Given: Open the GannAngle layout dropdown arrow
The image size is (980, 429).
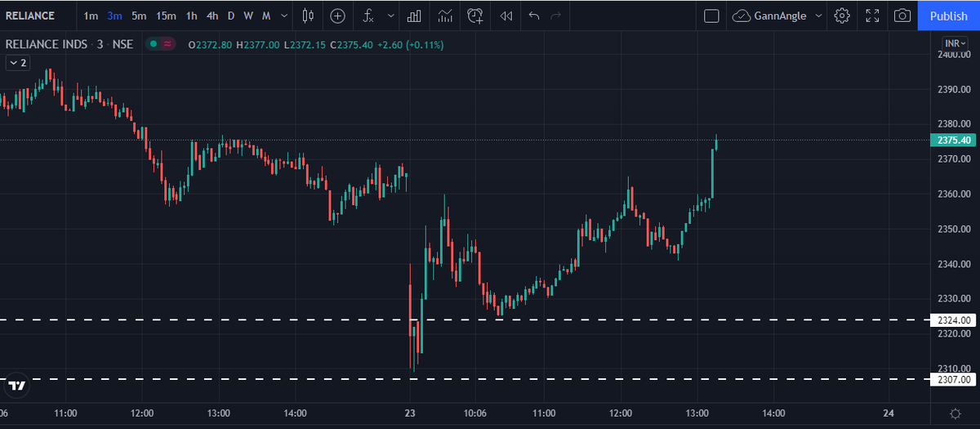Looking at the screenshot, I should pyautogui.click(x=818, y=16).
